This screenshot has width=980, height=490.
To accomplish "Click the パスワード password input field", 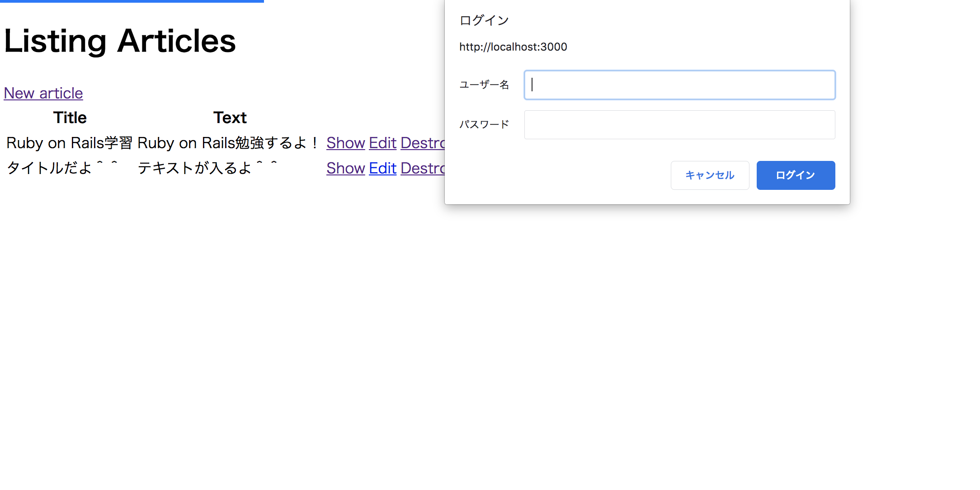I will (679, 125).
